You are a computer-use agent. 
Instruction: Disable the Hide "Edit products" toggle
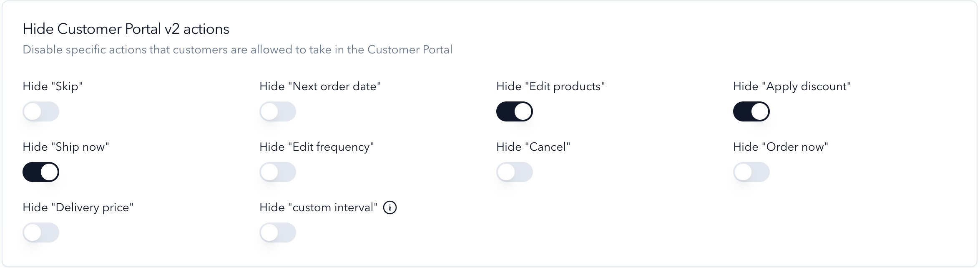tap(515, 111)
